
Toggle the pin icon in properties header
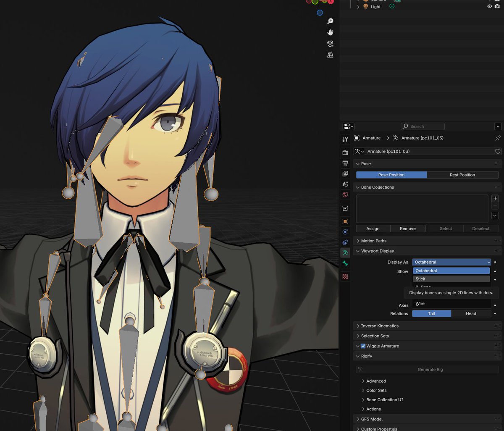pos(498,138)
